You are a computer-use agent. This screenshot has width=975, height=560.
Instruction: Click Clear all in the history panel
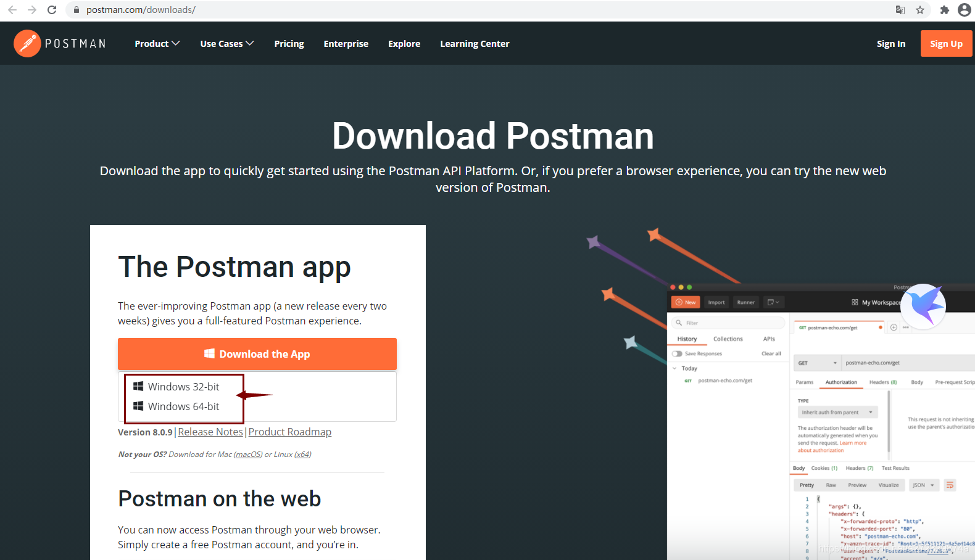pyautogui.click(x=771, y=354)
